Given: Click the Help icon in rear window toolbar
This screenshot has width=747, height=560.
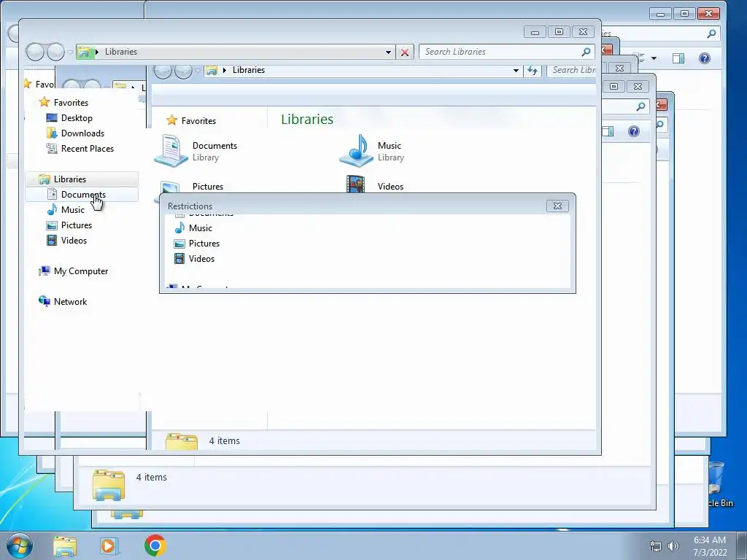Looking at the screenshot, I should (x=704, y=58).
